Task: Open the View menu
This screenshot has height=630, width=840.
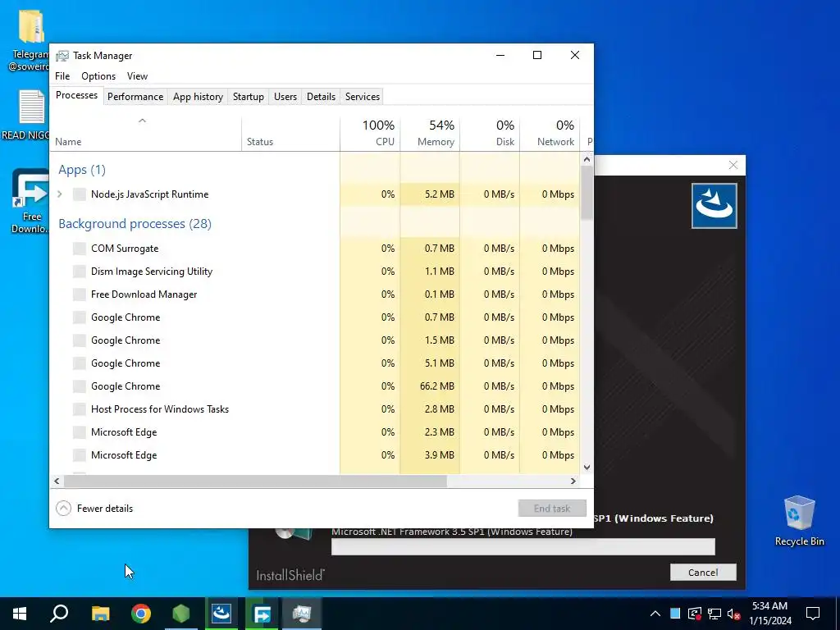Action: click(x=137, y=76)
